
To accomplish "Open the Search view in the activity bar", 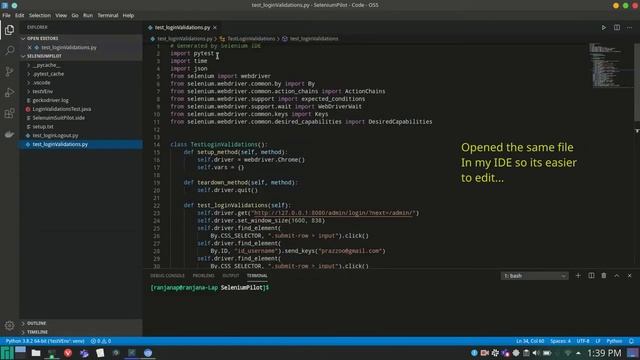I will [9, 51].
